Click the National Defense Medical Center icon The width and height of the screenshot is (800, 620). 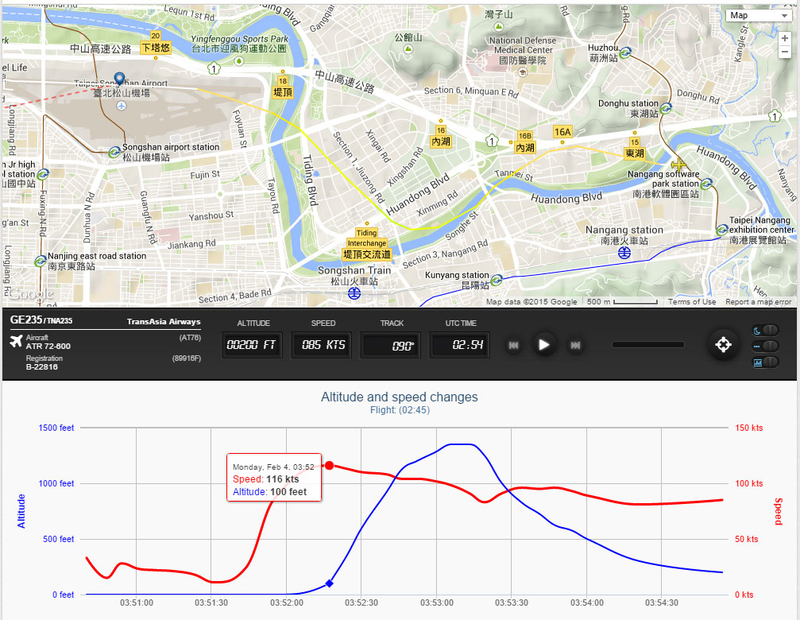522,72
